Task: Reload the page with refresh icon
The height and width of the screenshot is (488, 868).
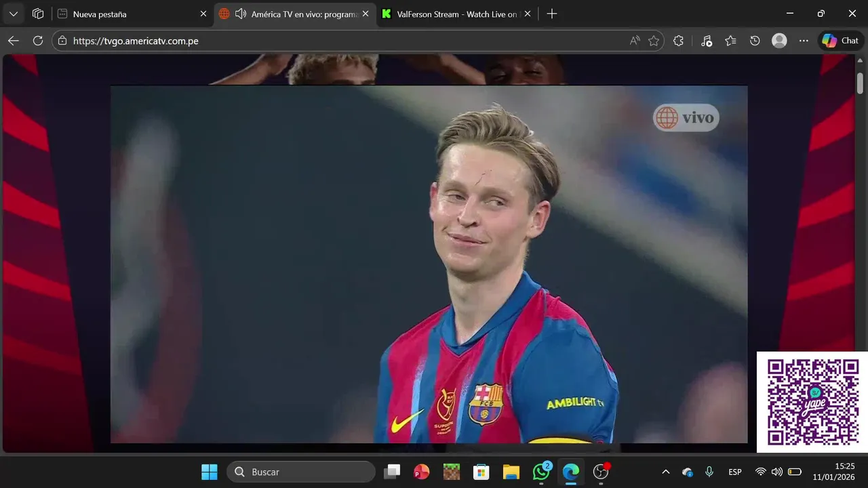Action: tap(38, 41)
